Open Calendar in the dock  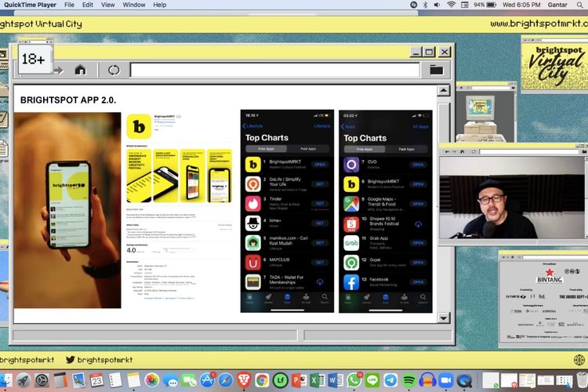(96, 380)
